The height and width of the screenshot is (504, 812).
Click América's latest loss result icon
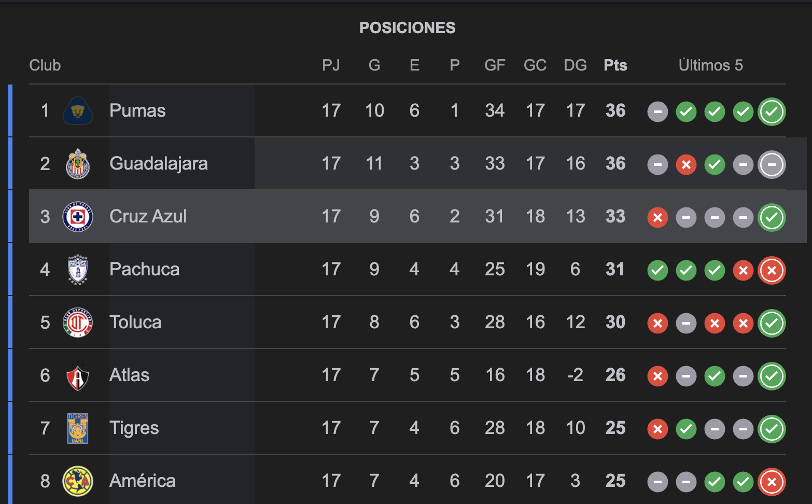point(772,482)
